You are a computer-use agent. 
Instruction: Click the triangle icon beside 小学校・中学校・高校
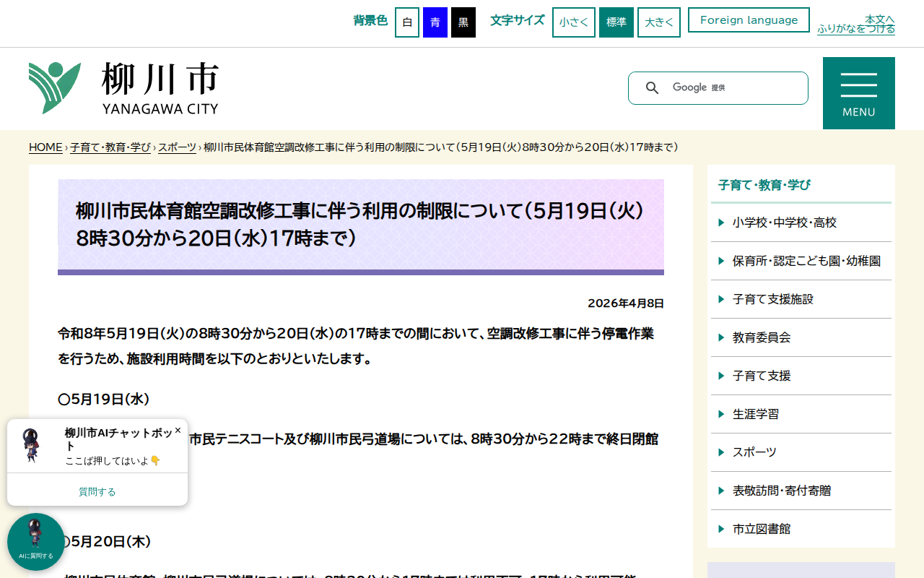(x=720, y=222)
